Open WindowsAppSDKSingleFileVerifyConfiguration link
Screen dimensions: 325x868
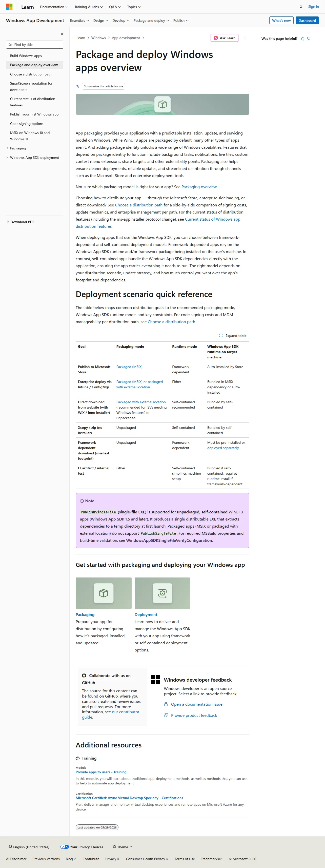169,541
